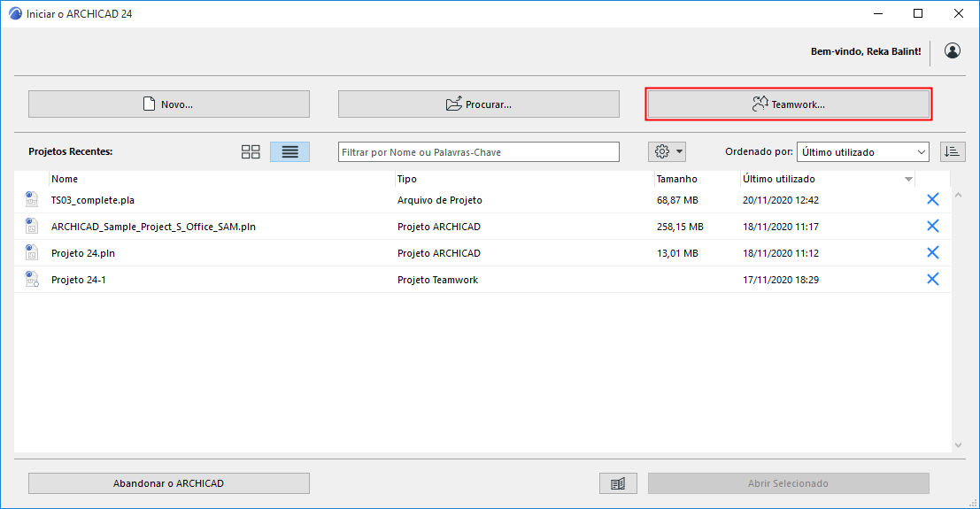Image resolution: width=980 pixels, height=509 pixels.
Task: Remove Projeto 24.pln from recent list
Action: pos(932,252)
